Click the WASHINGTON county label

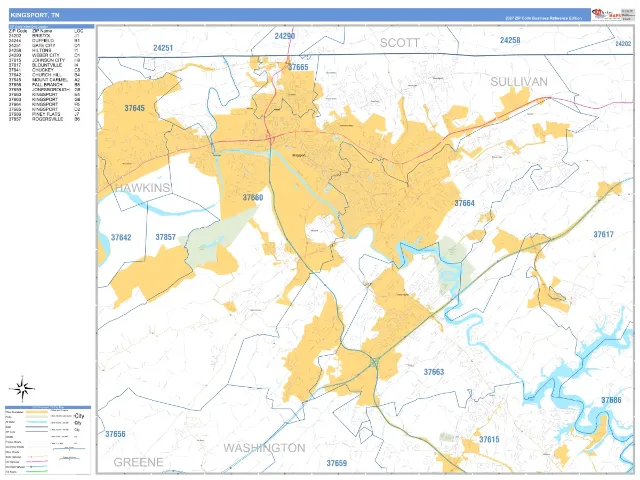(x=264, y=448)
